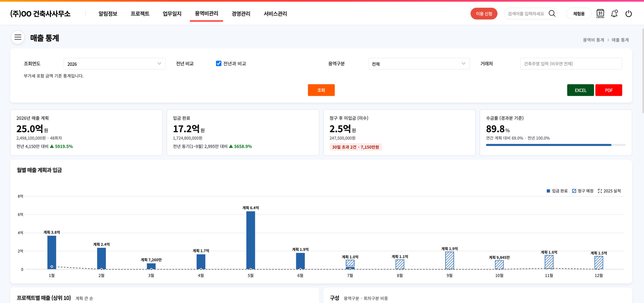The height and width of the screenshot is (303, 644).
Task: Click the 25.0억 매출 계획 value
Action: 30,129
